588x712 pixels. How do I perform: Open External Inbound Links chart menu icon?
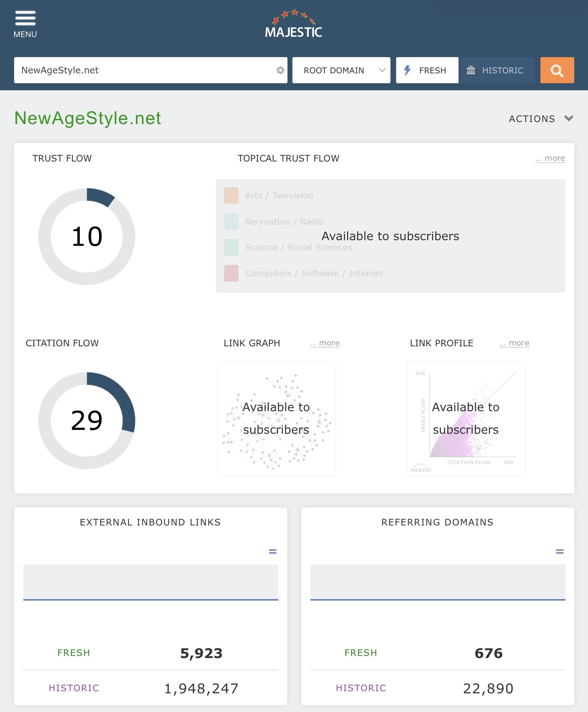click(x=273, y=551)
